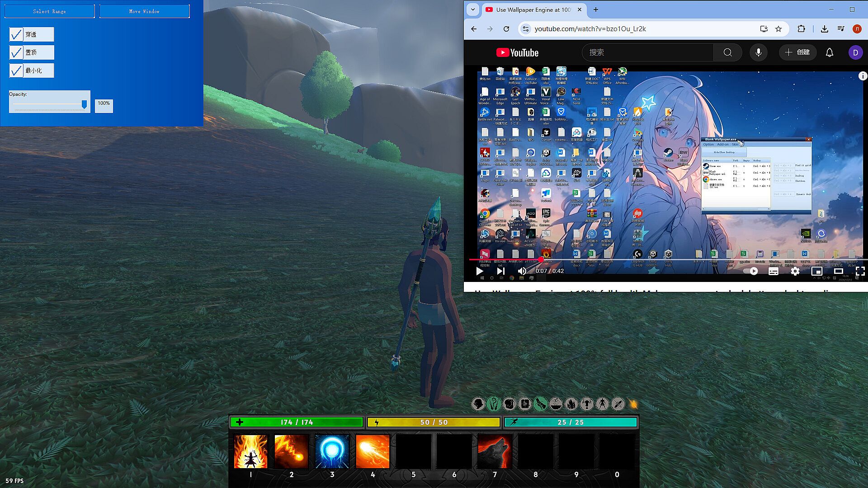The height and width of the screenshot is (488, 868).
Task: Click the YouTube search input field
Action: click(x=647, y=52)
